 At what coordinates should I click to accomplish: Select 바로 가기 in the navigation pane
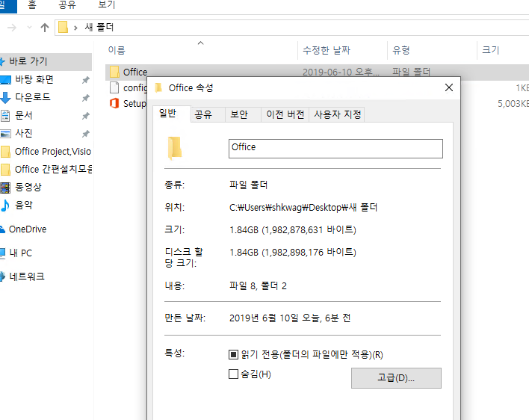[46, 61]
